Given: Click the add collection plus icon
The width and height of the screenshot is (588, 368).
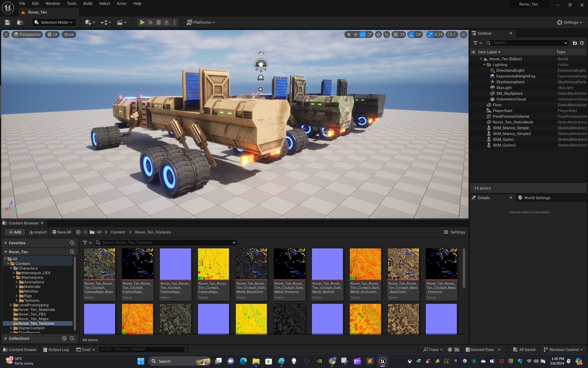Looking at the screenshot, I should (64, 338).
